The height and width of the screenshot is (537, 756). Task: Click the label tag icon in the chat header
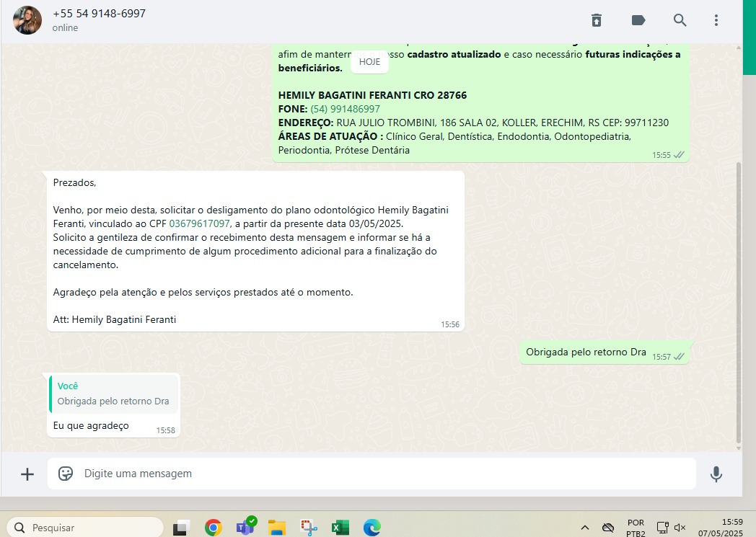tap(638, 20)
